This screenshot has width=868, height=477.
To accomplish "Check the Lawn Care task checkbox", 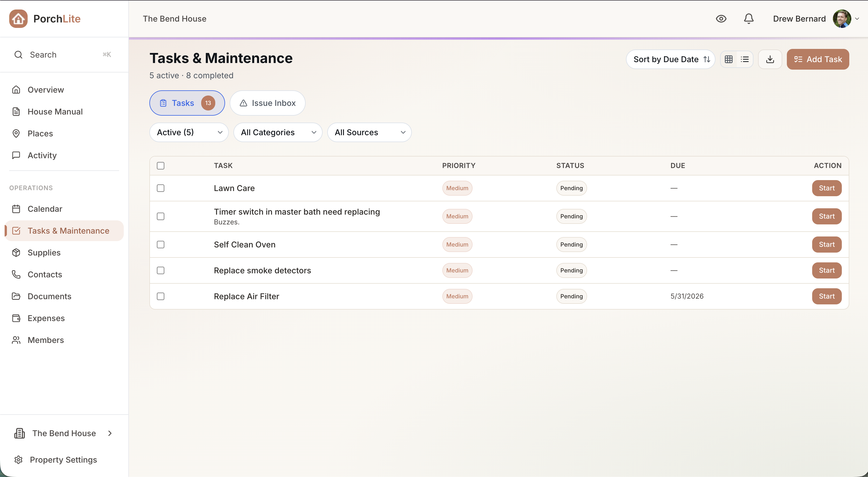I will (x=160, y=188).
